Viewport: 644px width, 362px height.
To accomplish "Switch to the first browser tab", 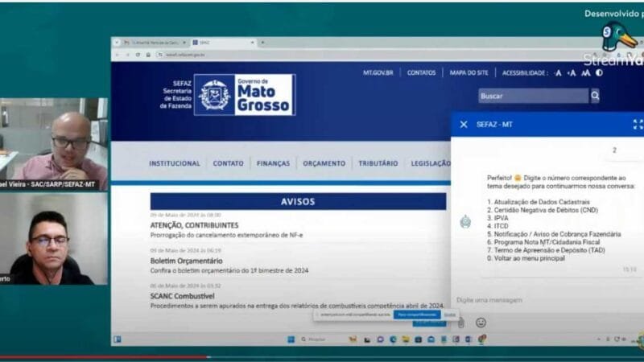I will pos(155,43).
